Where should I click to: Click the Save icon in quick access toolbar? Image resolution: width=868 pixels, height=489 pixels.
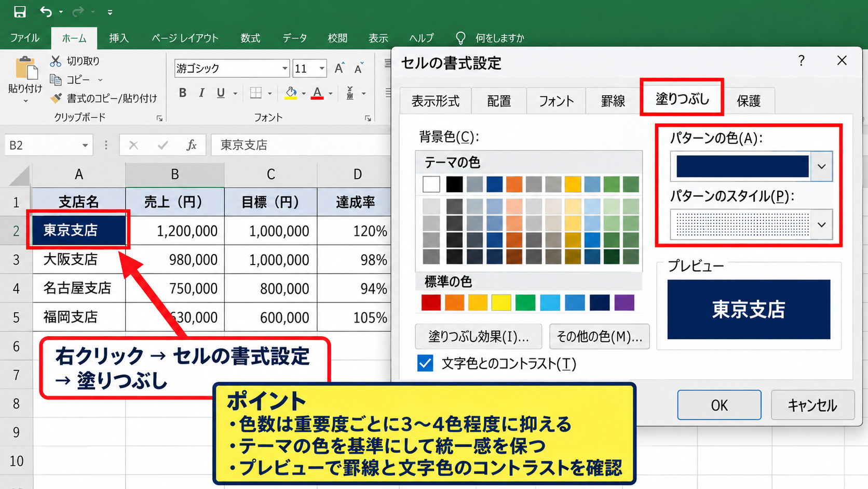20,11
